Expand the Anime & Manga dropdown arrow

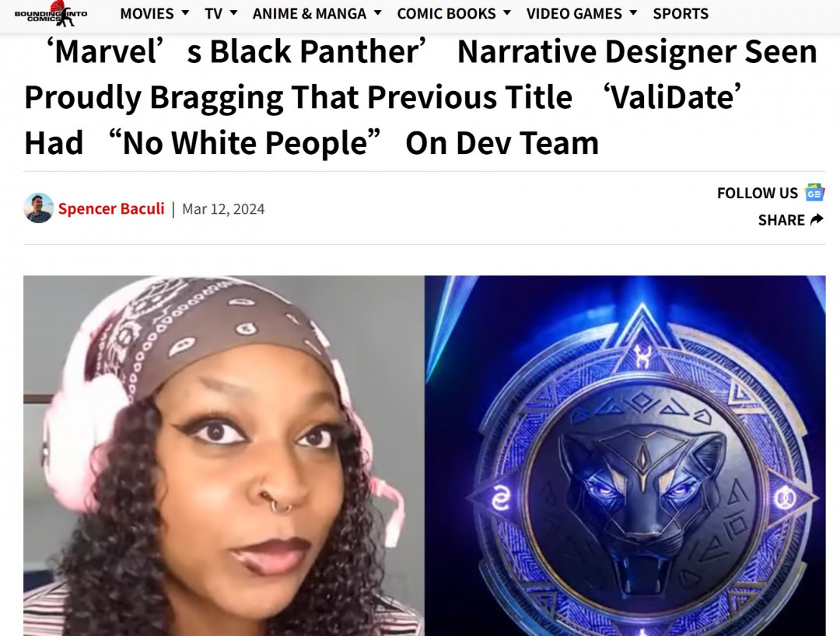(378, 12)
